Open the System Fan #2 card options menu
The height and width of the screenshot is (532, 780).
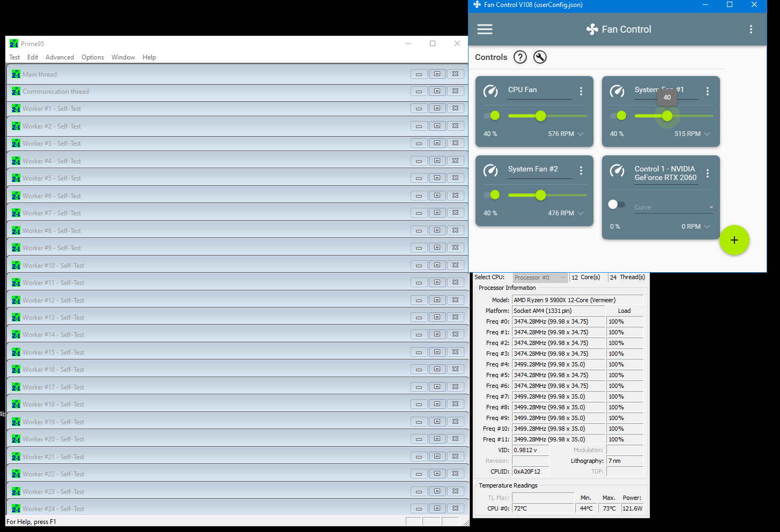581,171
